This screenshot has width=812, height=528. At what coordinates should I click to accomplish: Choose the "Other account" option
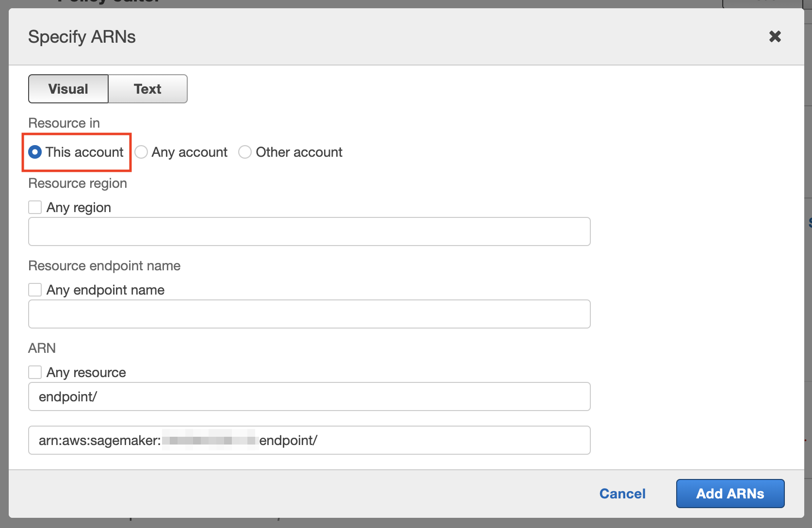pyautogui.click(x=245, y=152)
